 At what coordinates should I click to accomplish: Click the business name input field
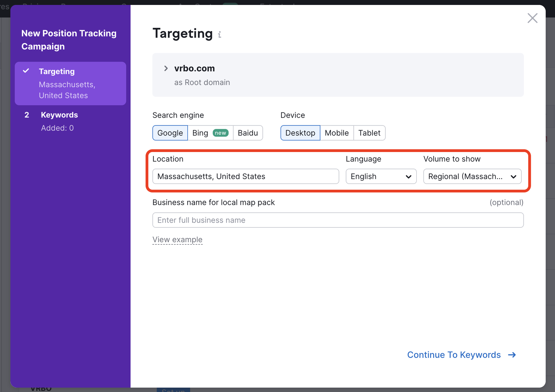(x=338, y=220)
